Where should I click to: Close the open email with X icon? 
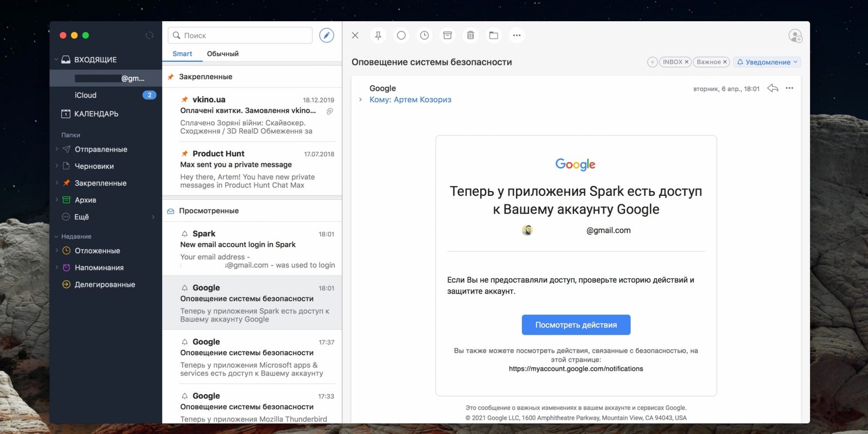355,35
